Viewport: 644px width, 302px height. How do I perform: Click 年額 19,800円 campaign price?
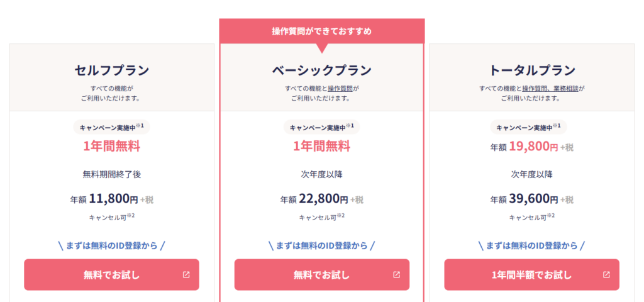(x=531, y=147)
